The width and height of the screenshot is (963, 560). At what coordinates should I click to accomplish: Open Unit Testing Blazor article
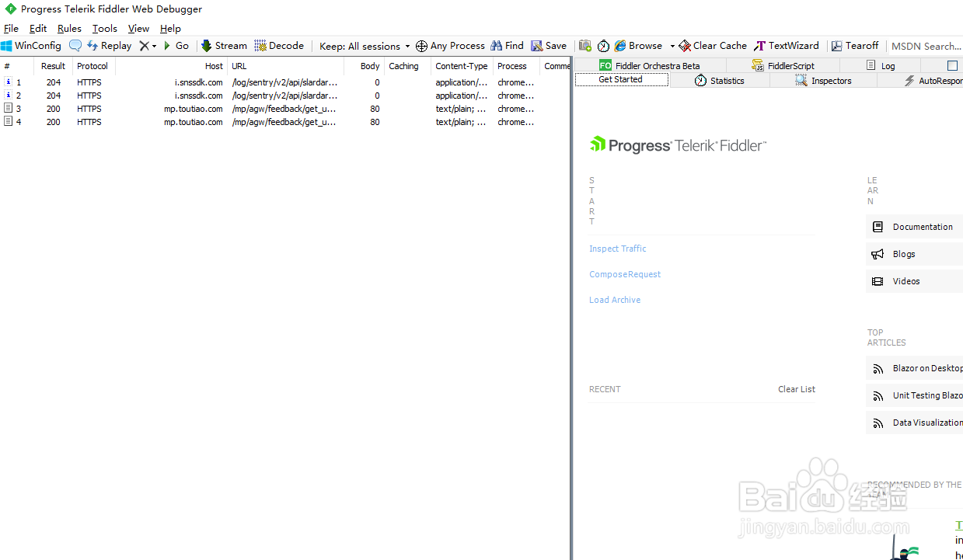pyautogui.click(x=914, y=395)
